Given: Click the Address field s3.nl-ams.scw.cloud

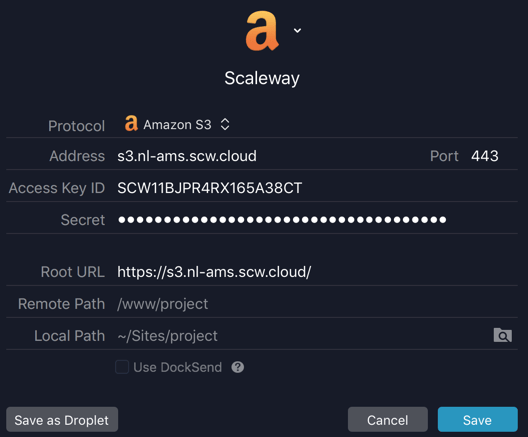Looking at the screenshot, I should click(269, 156).
